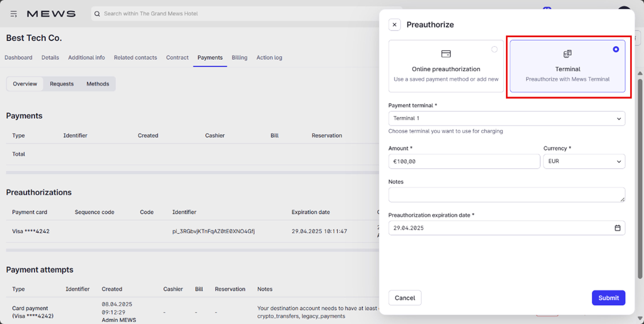Viewport: 644px width, 324px height.
Task: Expand the Payment terminal dropdown
Action: click(507, 118)
